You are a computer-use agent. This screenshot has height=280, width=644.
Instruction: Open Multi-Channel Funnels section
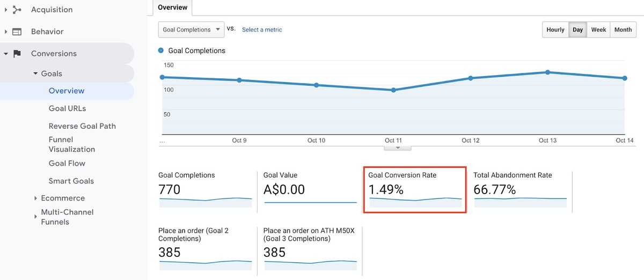pos(67,217)
